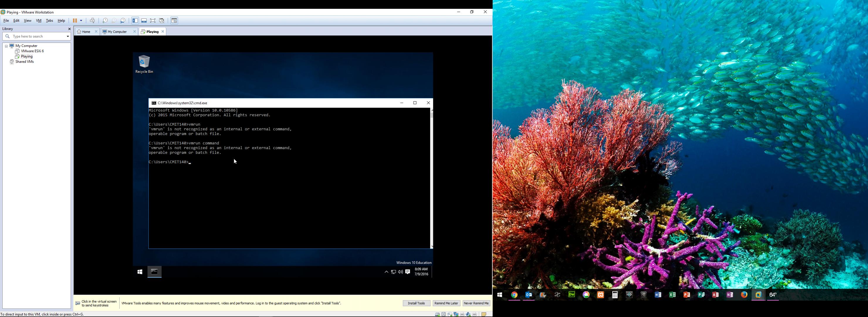Click the VMware full screen view icon

coord(153,21)
